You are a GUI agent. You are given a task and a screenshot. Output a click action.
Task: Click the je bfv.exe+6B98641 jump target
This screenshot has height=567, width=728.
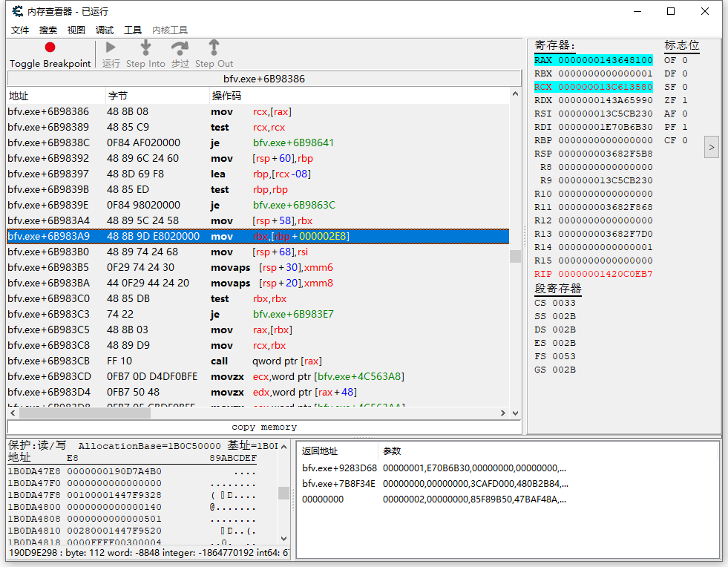293,143
